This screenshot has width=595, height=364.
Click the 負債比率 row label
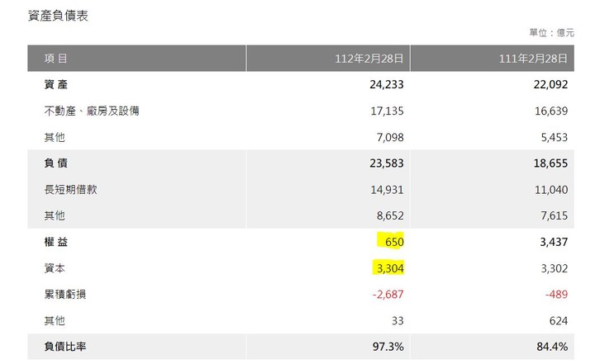click(x=65, y=347)
